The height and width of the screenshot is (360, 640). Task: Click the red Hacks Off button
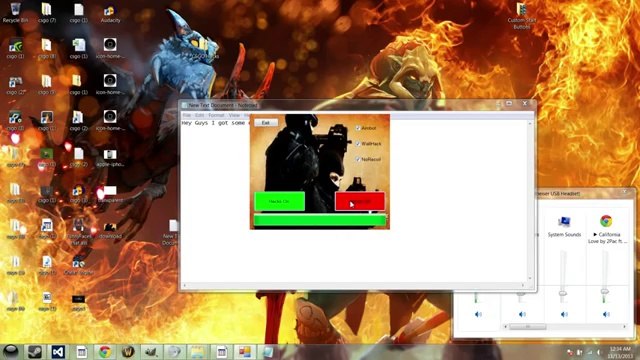(x=360, y=201)
